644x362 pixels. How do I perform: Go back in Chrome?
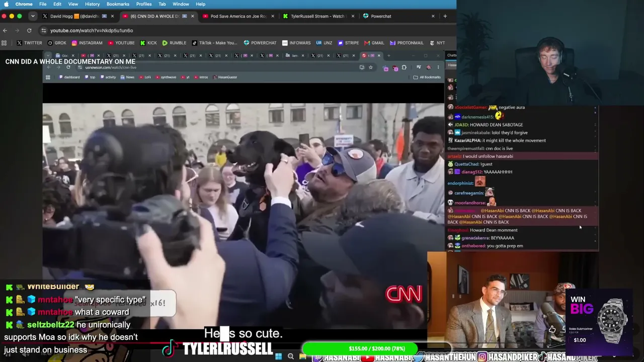5,31
